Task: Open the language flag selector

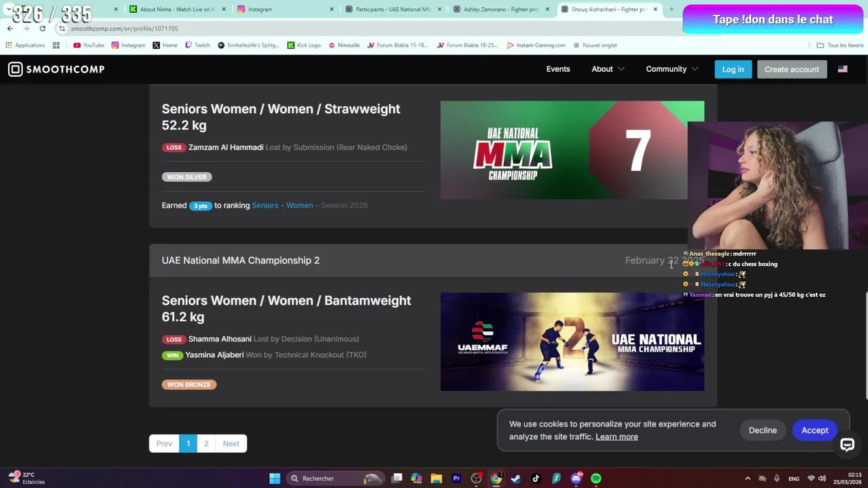Action: tap(842, 69)
